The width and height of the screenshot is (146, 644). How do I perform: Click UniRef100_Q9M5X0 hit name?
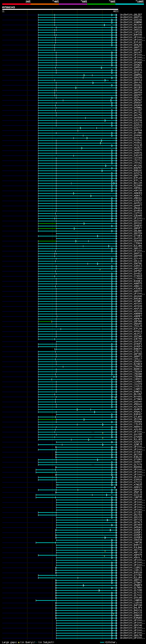[131, 67]
